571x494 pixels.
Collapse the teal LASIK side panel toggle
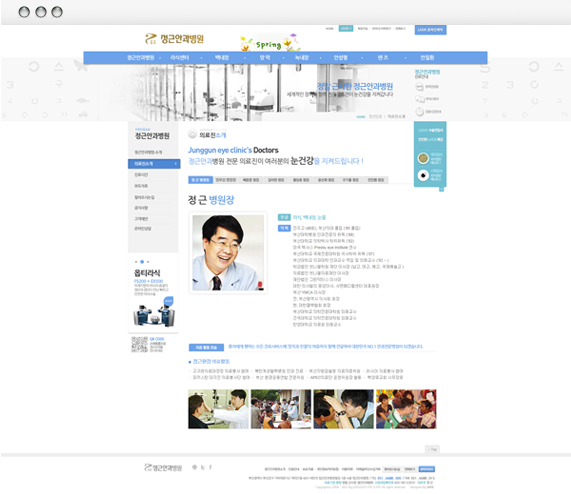point(441,189)
